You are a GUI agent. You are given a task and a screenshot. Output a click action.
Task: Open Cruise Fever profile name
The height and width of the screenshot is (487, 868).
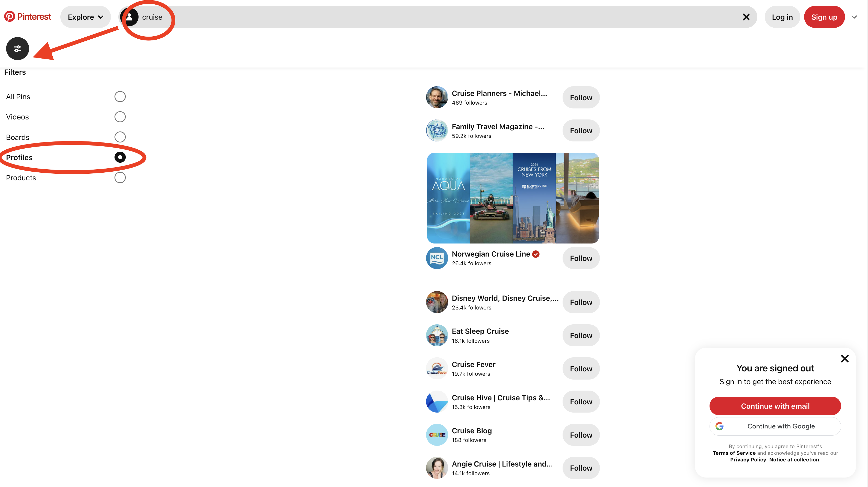click(x=473, y=364)
